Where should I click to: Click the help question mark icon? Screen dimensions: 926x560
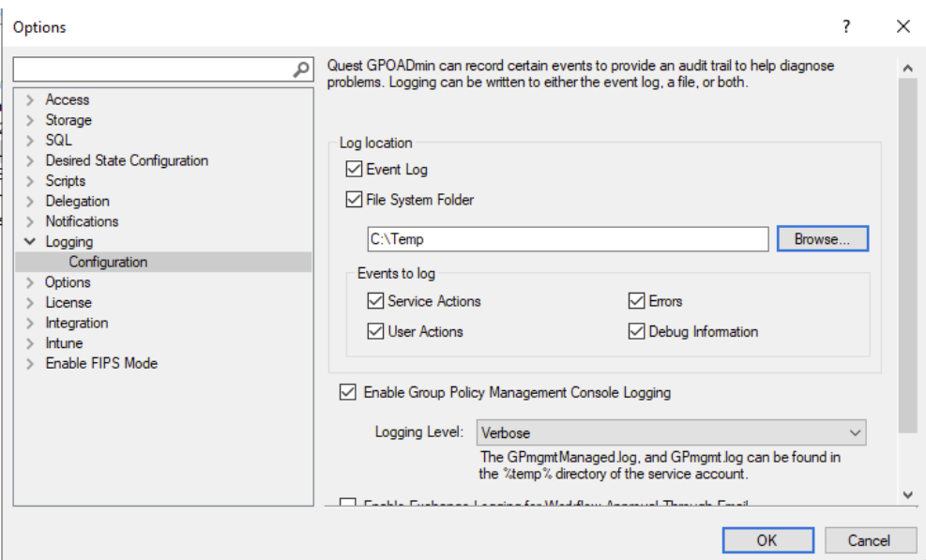click(846, 26)
